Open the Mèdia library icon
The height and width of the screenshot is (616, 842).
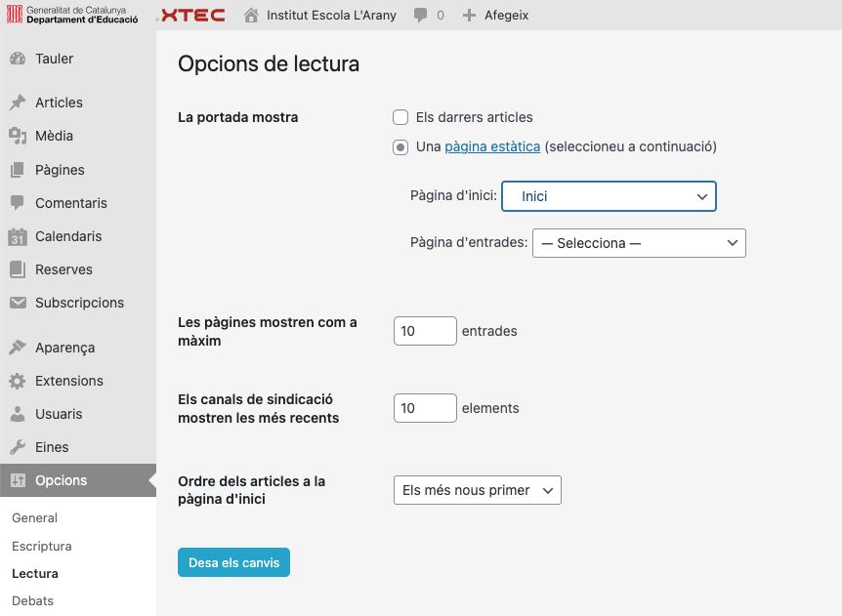click(18, 136)
